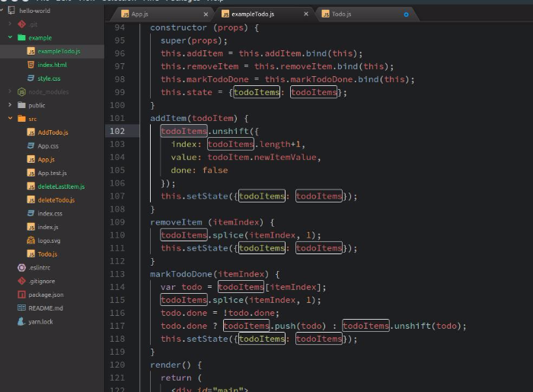Image resolution: width=533 pixels, height=392 pixels.
Task: Expand the node_modules folder
Action: 10,91
